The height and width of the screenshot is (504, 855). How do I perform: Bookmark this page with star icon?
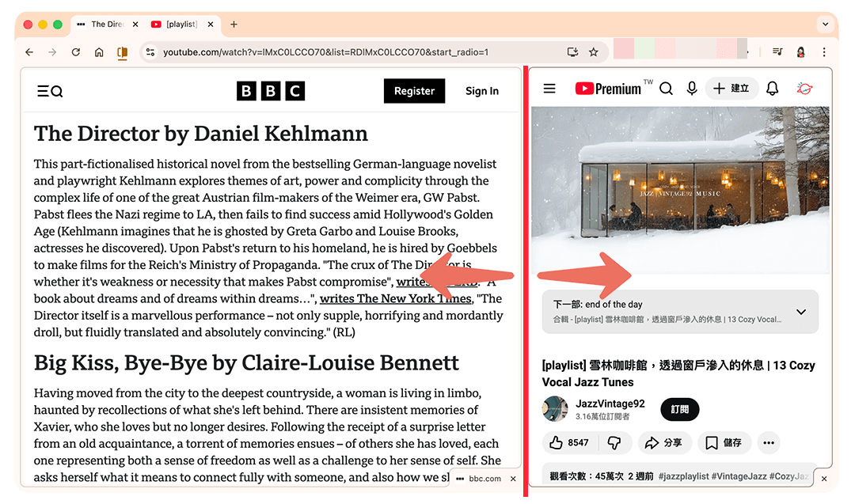pyautogui.click(x=594, y=52)
